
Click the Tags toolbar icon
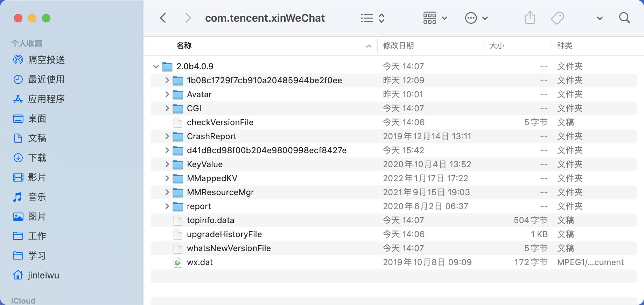coord(557,18)
